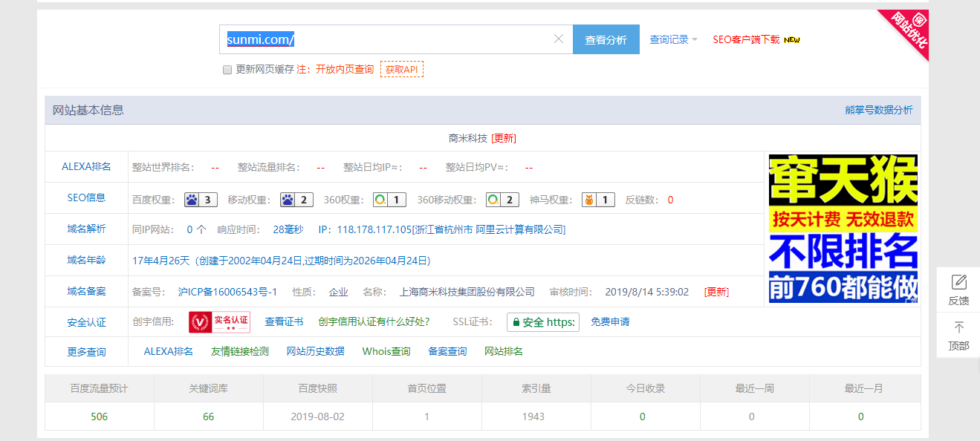
Task: Open 熊掌号数据分析 link
Action: pyautogui.click(x=878, y=110)
